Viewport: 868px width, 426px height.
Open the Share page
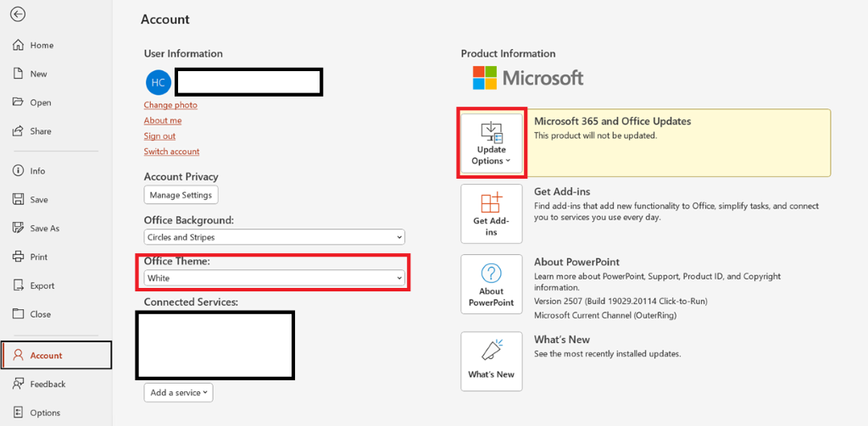pyautogui.click(x=33, y=131)
